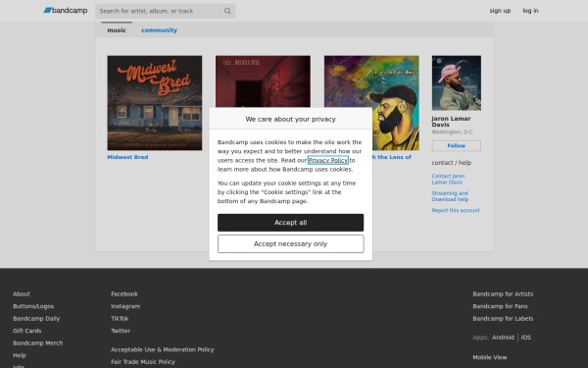
Task: Choose Accept necessary only
Action: tap(290, 243)
